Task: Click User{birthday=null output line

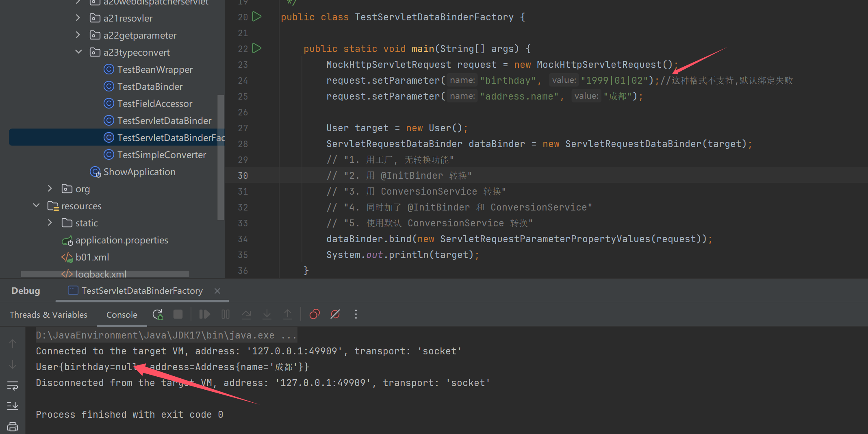Action: 172,367
